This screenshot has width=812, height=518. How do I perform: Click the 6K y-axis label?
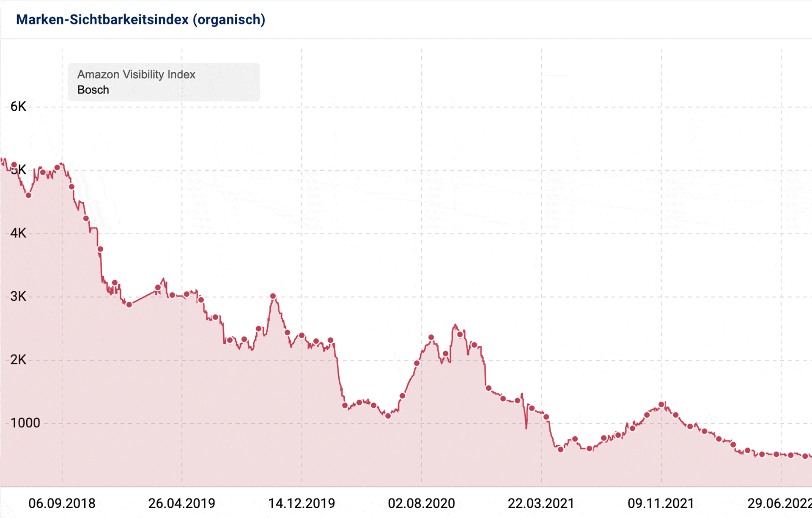(18, 107)
